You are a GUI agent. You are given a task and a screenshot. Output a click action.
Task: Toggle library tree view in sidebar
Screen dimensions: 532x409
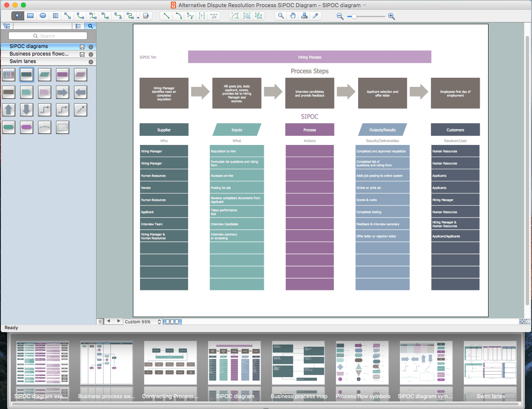pos(7,26)
